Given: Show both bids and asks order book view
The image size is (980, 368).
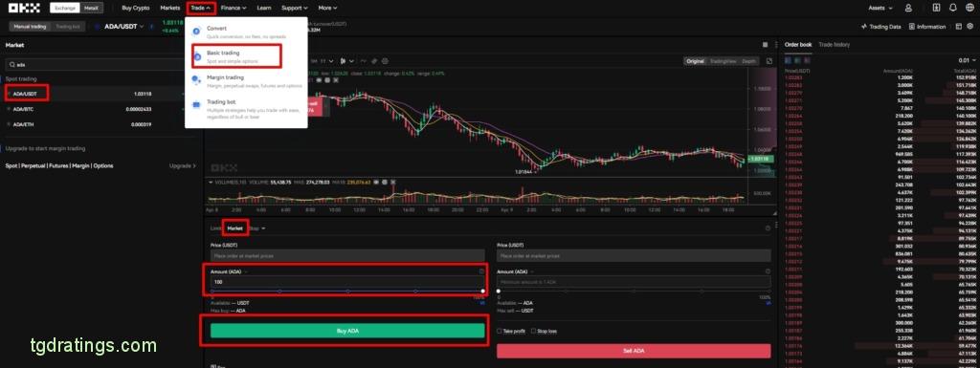Looking at the screenshot, I should point(788,60).
